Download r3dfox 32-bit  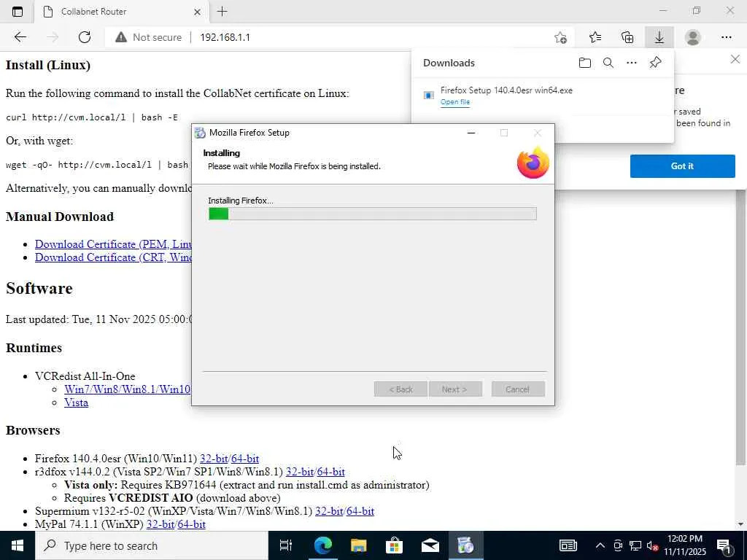tap(300, 472)
